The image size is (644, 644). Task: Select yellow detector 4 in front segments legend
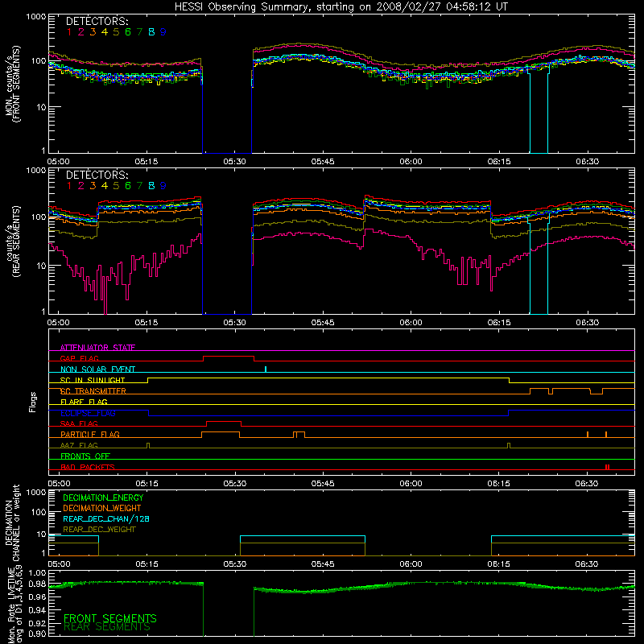105,32
